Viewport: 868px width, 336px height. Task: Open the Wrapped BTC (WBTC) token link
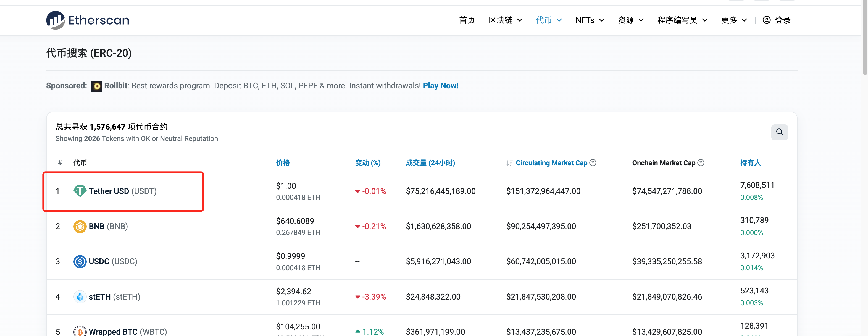pos(128,331)
